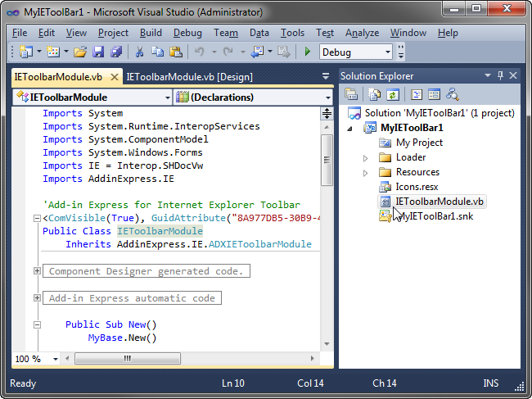
Task: Click the New Project toolbar icon
Action: [x=26, y=52]
